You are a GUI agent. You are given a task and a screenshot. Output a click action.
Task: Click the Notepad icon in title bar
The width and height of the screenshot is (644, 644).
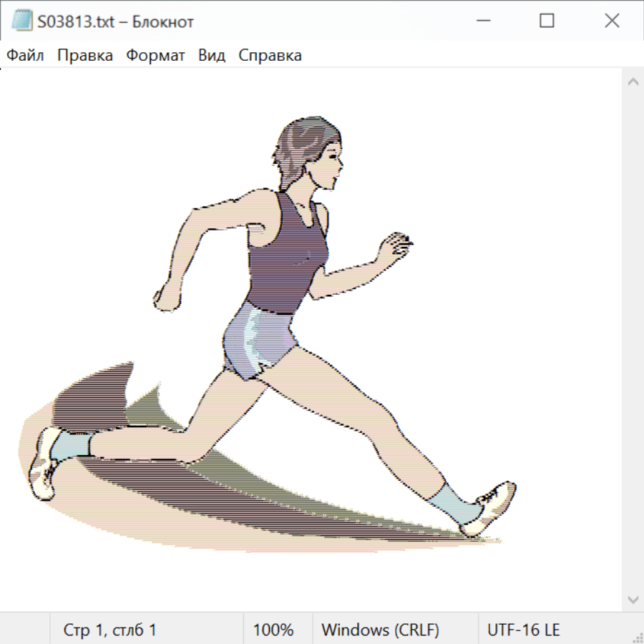[x=22, y=21]
